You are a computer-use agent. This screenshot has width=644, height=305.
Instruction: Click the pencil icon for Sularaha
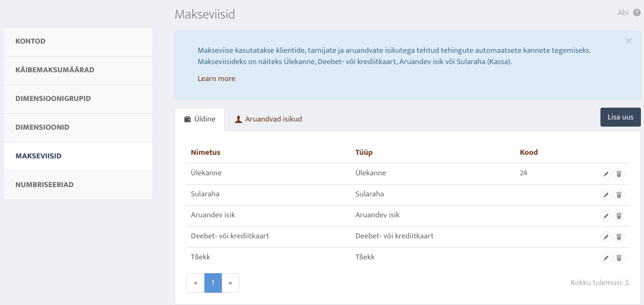(x=606, y=195)
